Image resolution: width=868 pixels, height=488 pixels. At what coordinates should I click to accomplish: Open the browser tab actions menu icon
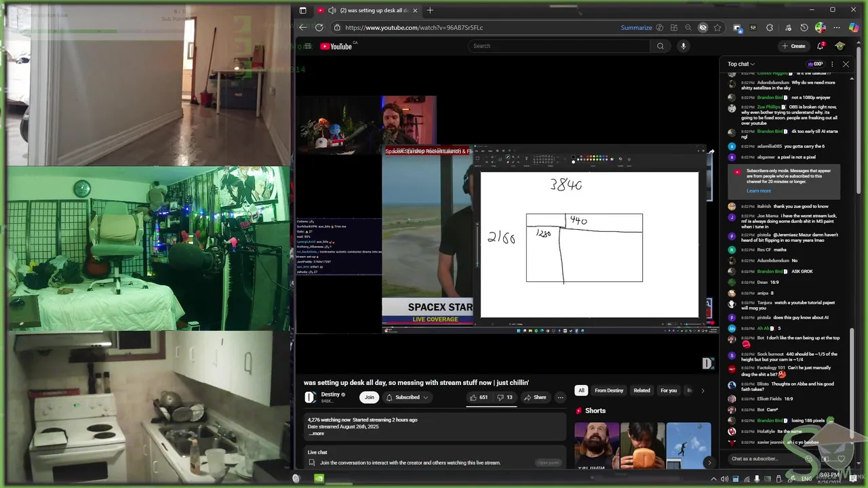pyautogui.click(x=302, y=10)
